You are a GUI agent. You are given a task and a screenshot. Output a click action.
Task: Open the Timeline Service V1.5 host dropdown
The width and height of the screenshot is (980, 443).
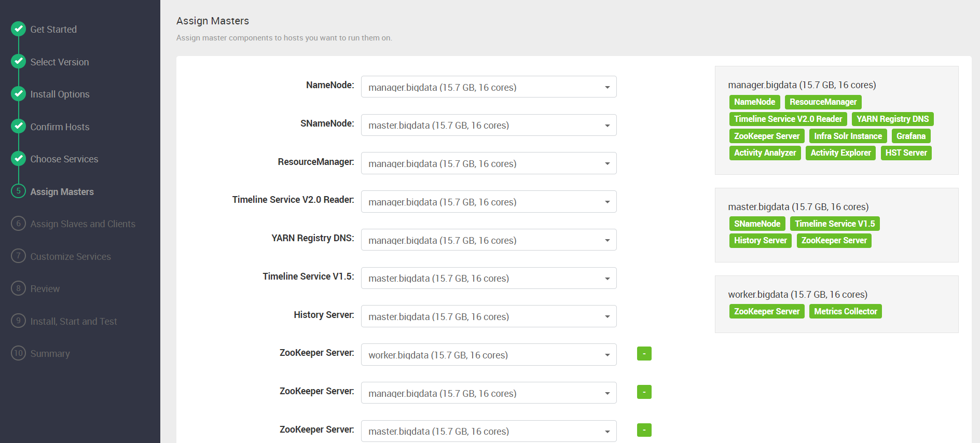(x=489, y=278)
